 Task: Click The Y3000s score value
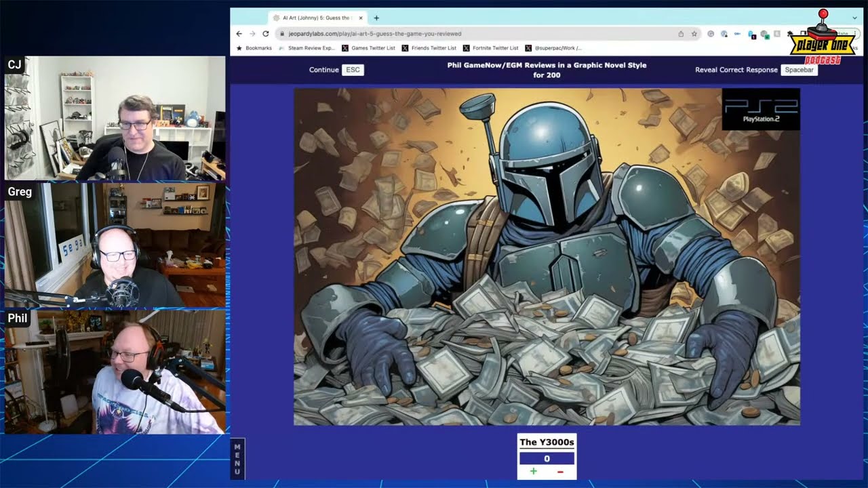pyautogui.click(x=547, y=459)
